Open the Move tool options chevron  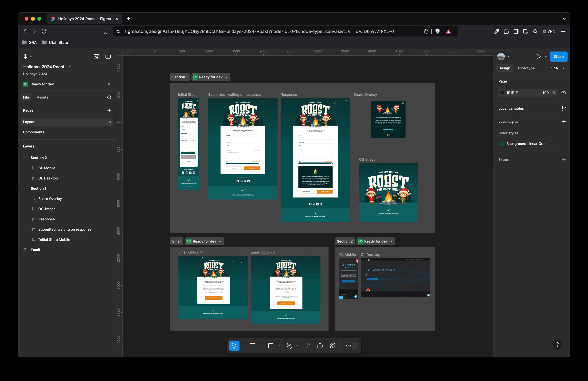click(x=242, y=346)
